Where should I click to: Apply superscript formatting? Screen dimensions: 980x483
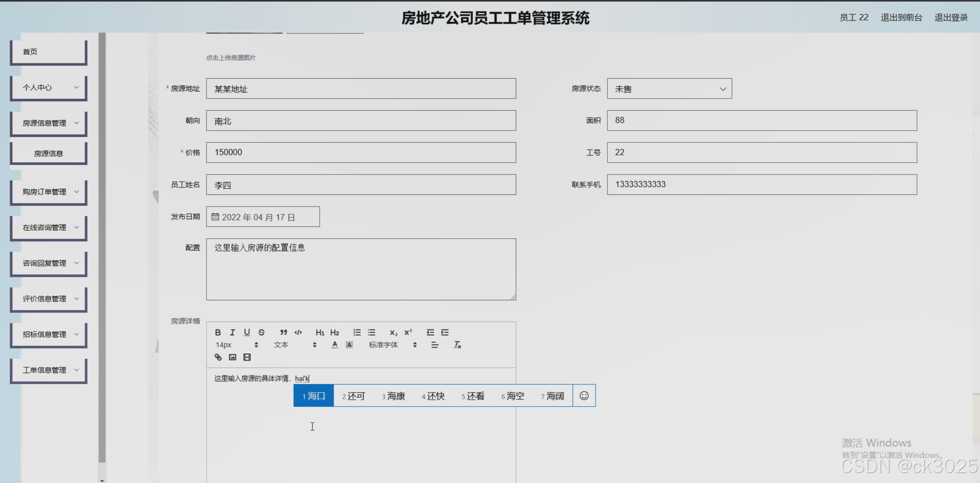pyautogui.click(x=408, y=332)
